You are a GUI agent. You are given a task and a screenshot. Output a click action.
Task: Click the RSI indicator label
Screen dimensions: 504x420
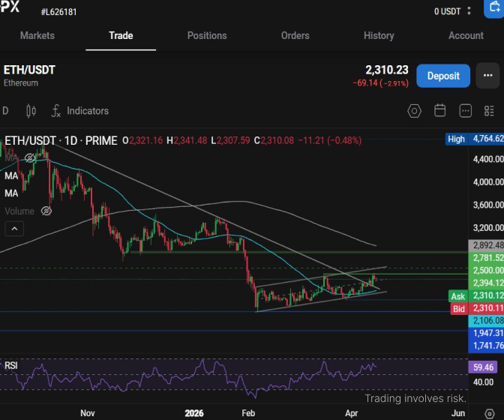click(x=11, y=365)
